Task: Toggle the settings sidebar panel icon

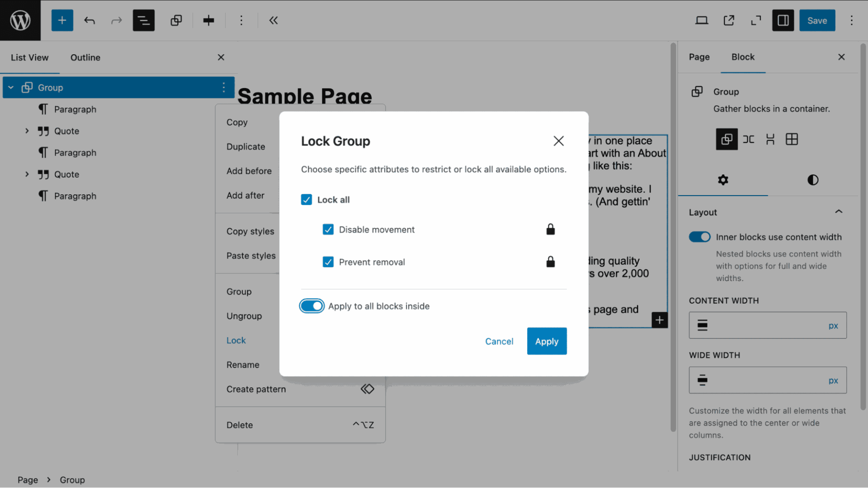Action: coord(783,20)
